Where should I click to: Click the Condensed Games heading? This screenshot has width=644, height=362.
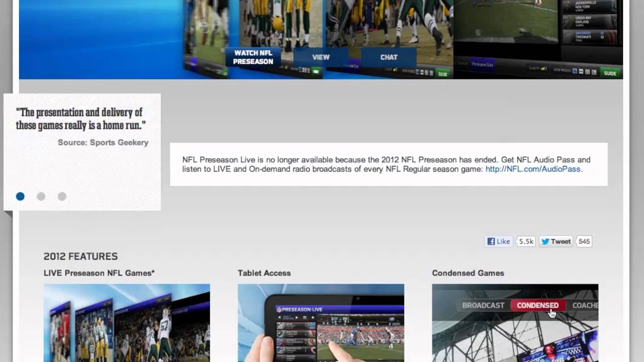pyautogui.click(x=468, y=273)
